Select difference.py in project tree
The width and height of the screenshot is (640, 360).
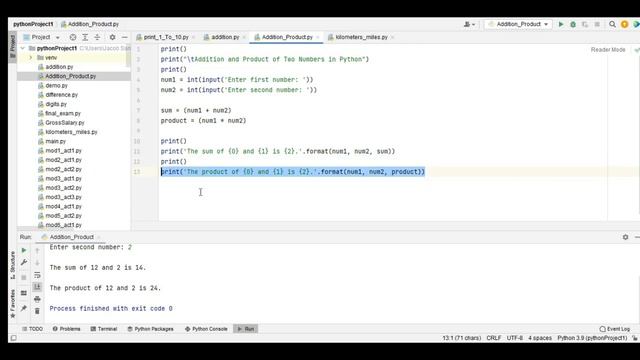[x=61, y=95]
